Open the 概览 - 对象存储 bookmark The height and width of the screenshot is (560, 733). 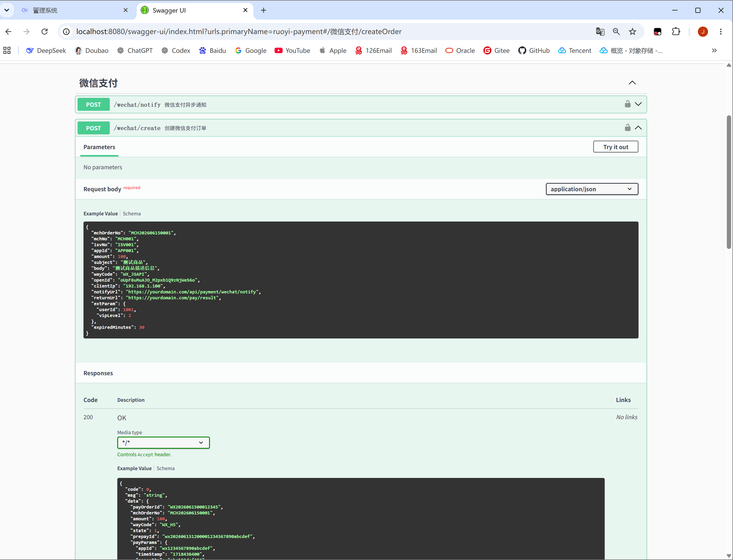(x=631, y=51)
